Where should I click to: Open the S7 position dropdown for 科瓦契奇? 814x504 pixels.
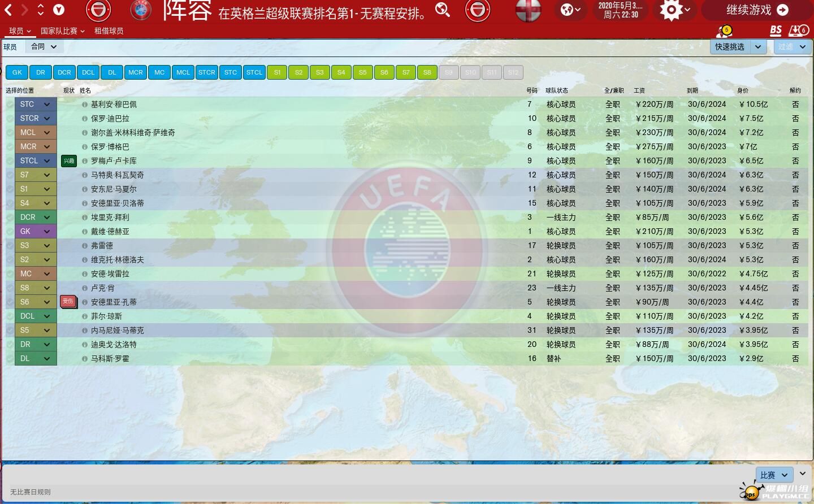coord(36,175)
